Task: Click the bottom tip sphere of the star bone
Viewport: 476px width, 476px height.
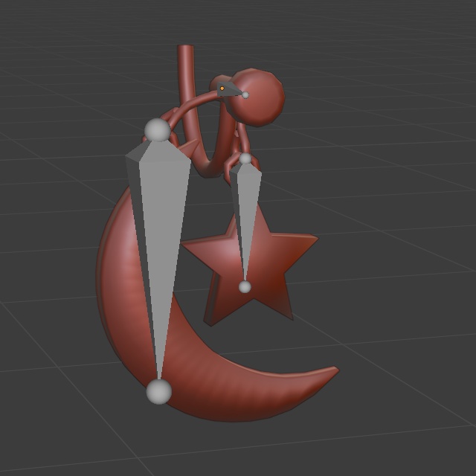Action: pos(245,287)
